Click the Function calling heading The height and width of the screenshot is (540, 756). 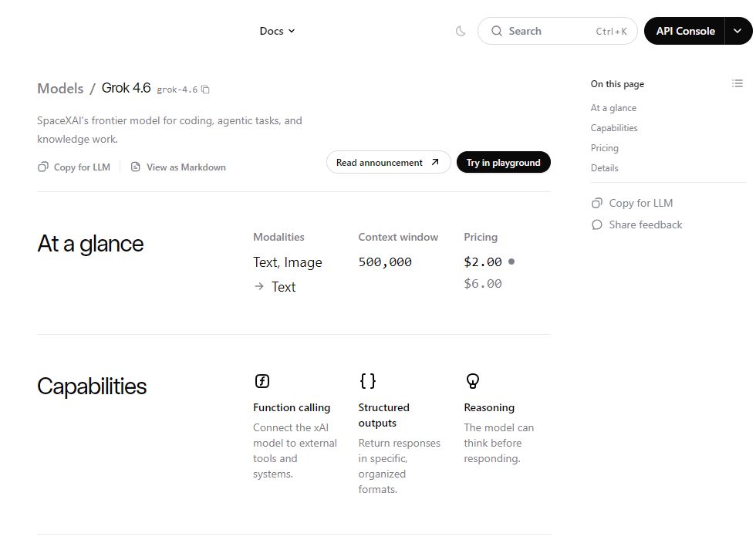pos(292,407)
